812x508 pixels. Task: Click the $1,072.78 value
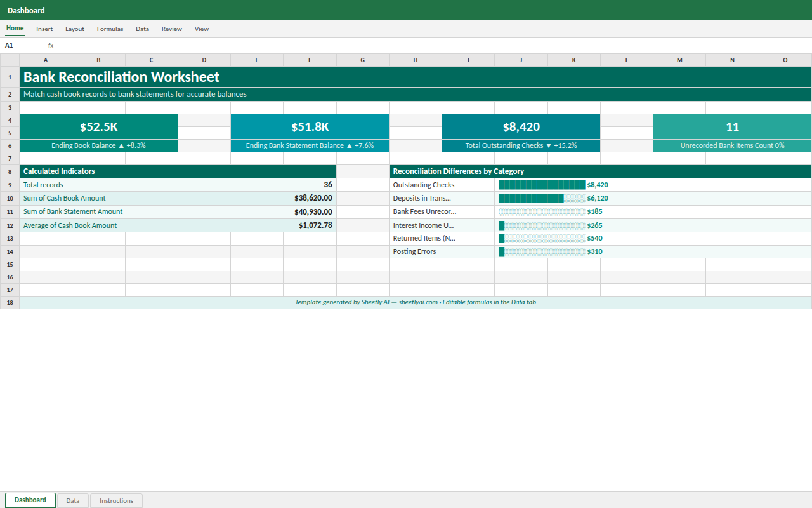pos(257,225)
